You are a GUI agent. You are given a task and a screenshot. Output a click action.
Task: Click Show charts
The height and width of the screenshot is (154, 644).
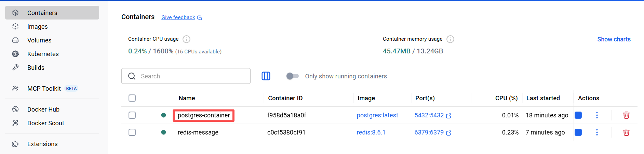(x=614, y=39)
